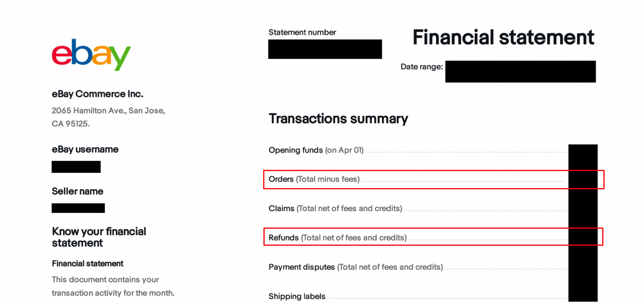Viewport: 644px width, 305px height.
Task: Click the redacted seller name value
Action: [78, 208]
